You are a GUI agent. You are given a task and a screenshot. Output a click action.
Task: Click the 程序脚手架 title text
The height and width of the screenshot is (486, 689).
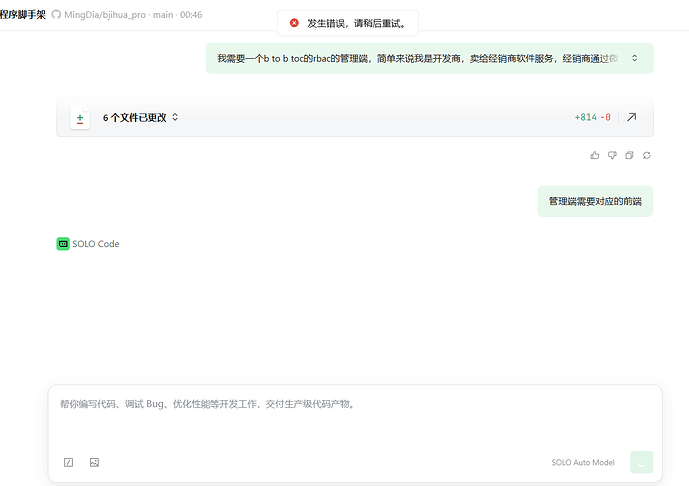(23, 15)
